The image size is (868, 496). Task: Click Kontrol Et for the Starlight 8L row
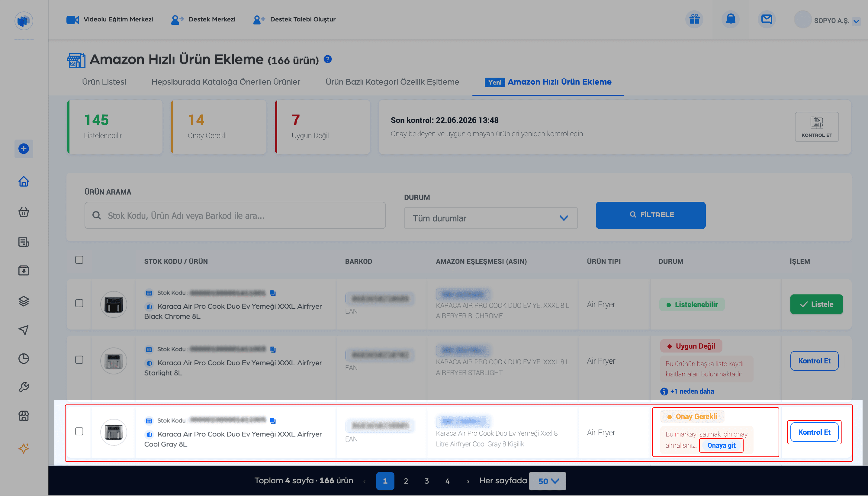click(x=814, y=361)
